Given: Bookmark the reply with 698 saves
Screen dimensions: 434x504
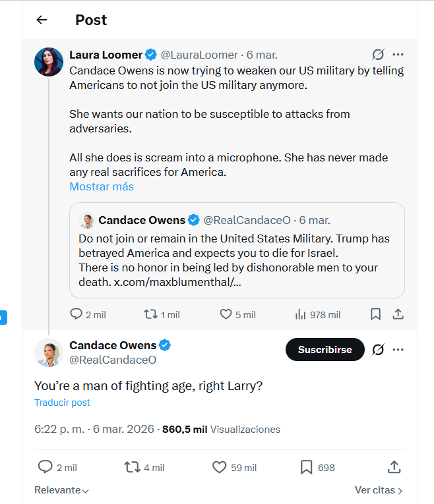Looking at the screenshot, I should click(x=306, y=467).
